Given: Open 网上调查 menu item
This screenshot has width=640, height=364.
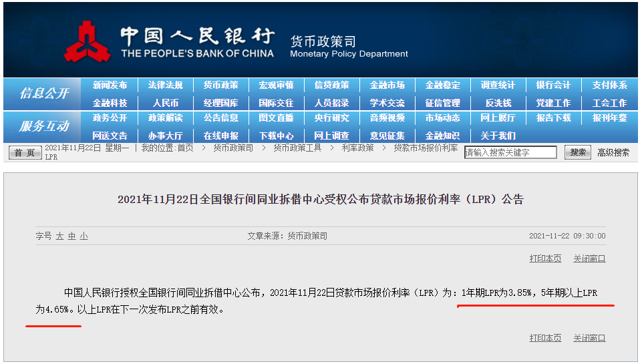Looking at the screenshot, I should tap(332, 136).
